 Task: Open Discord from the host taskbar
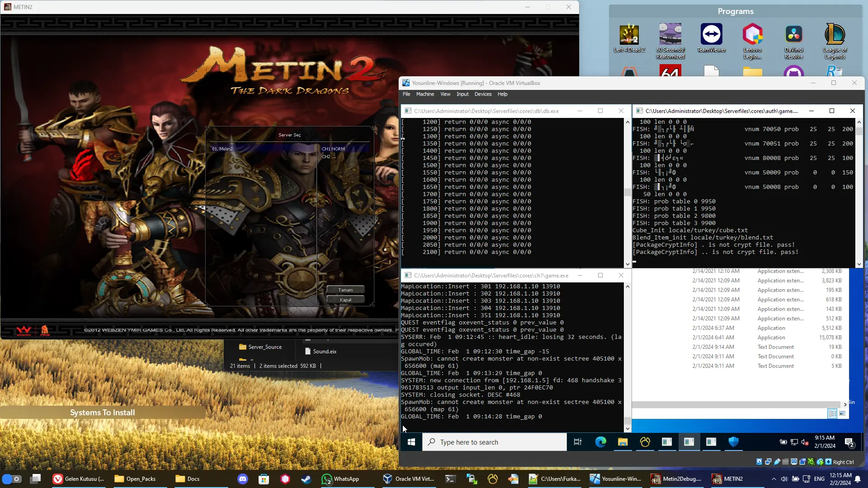tap(243, 479)
